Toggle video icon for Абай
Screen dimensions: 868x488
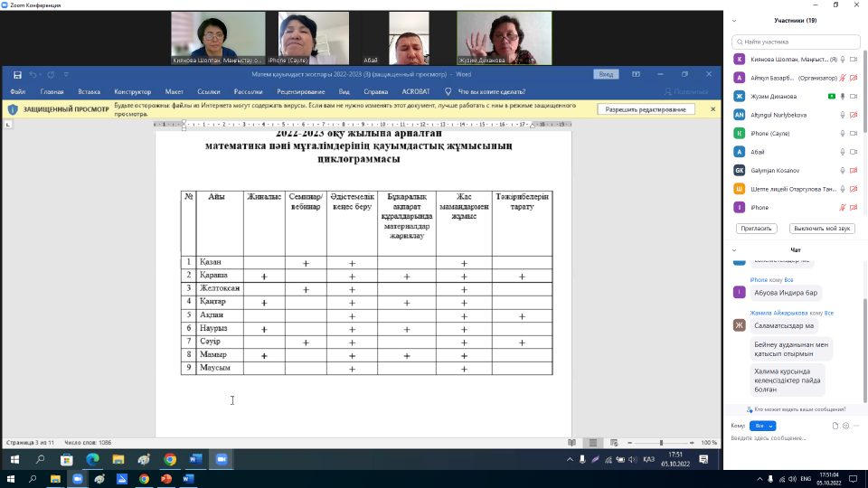click(x=854, y=152)
